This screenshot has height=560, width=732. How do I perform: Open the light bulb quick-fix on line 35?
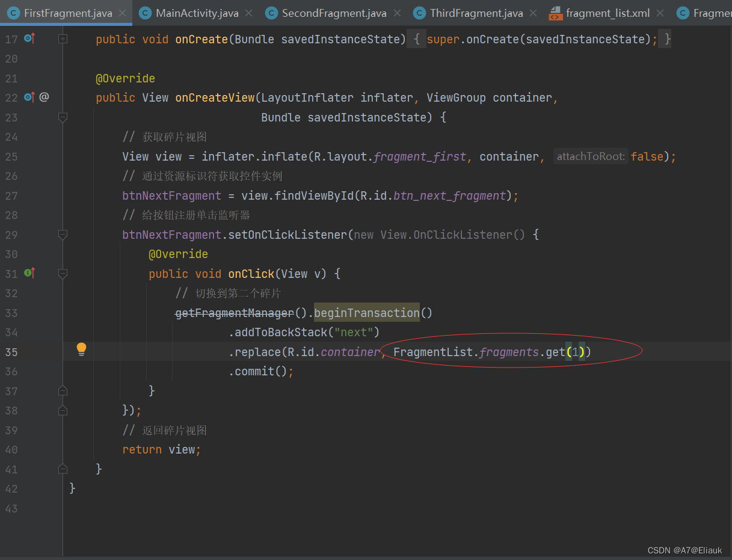click(x=82, y=349)
